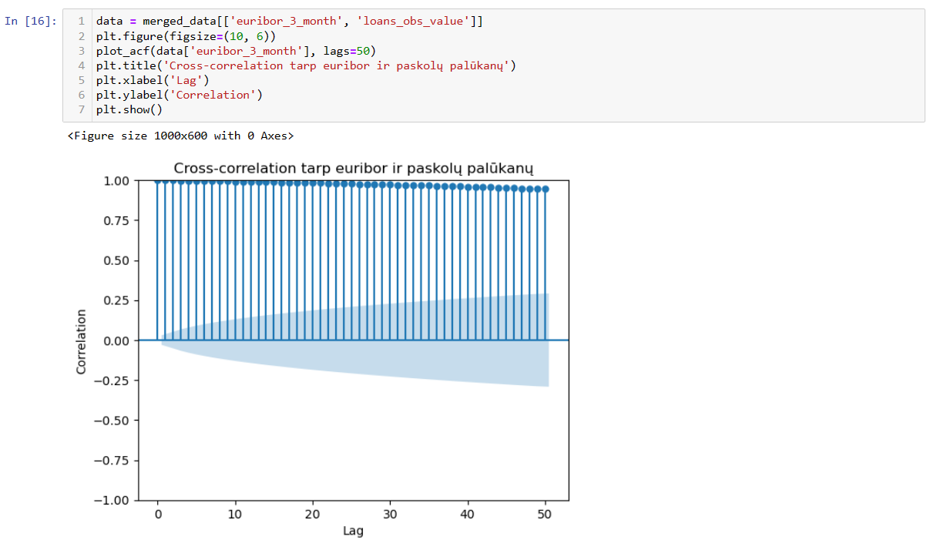The image size is (930, 560).
Task: Click the "<Figure size 1000x600 with 0 Axes>" output text
Action: tap(181, 136)
